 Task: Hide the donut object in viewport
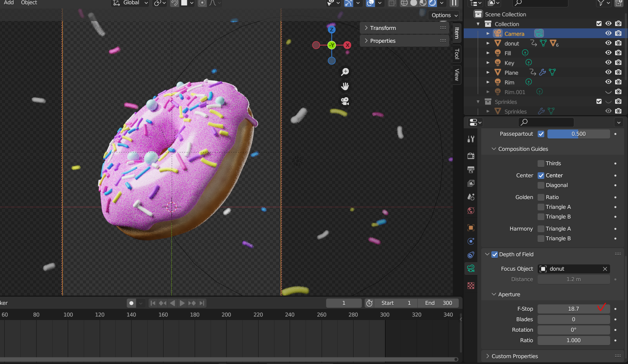click(609, 43)
